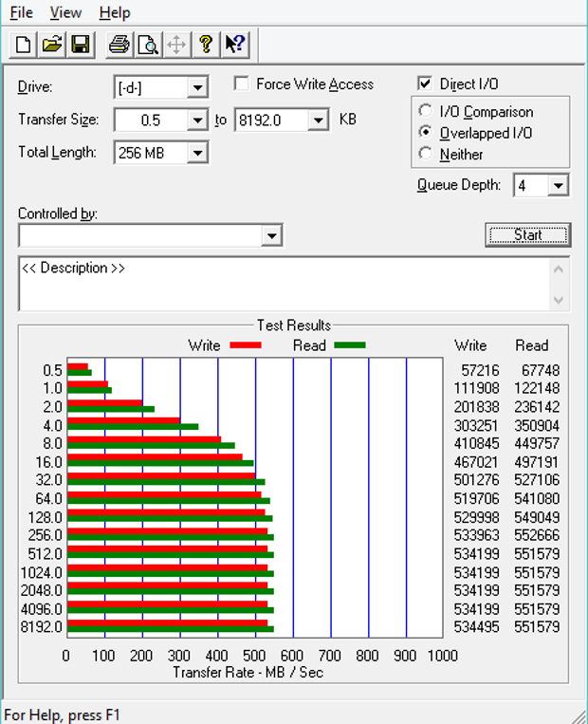Screen dimensions: 588x724
Task: Click the four-way arrow move icon
Action: pos(175,44)
